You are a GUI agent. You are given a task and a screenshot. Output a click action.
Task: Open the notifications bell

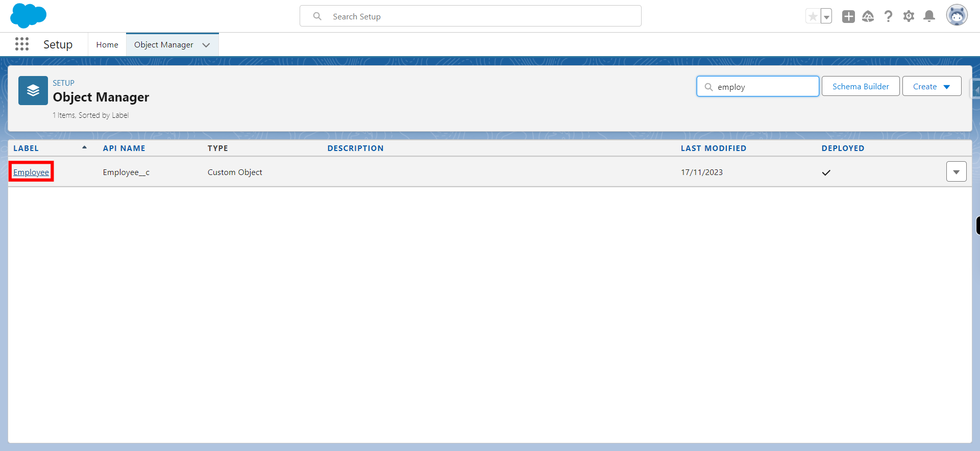coord(929,16)
